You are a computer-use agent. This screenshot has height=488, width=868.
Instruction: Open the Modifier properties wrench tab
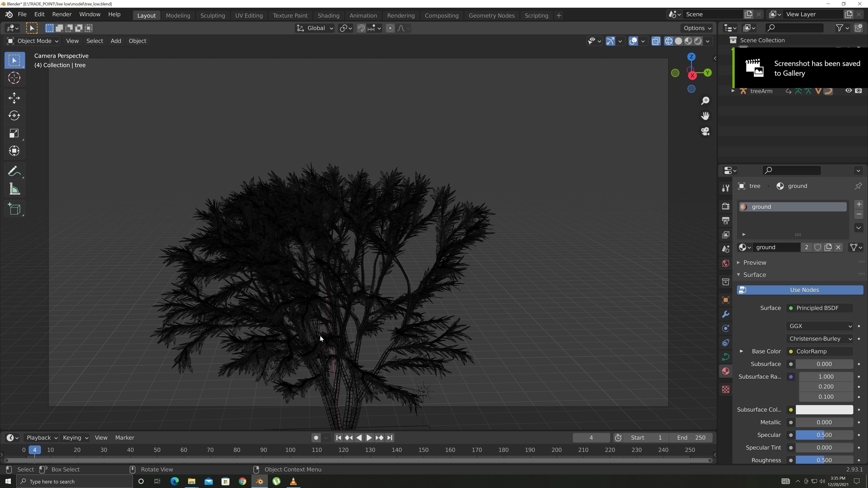click(725, 314)
